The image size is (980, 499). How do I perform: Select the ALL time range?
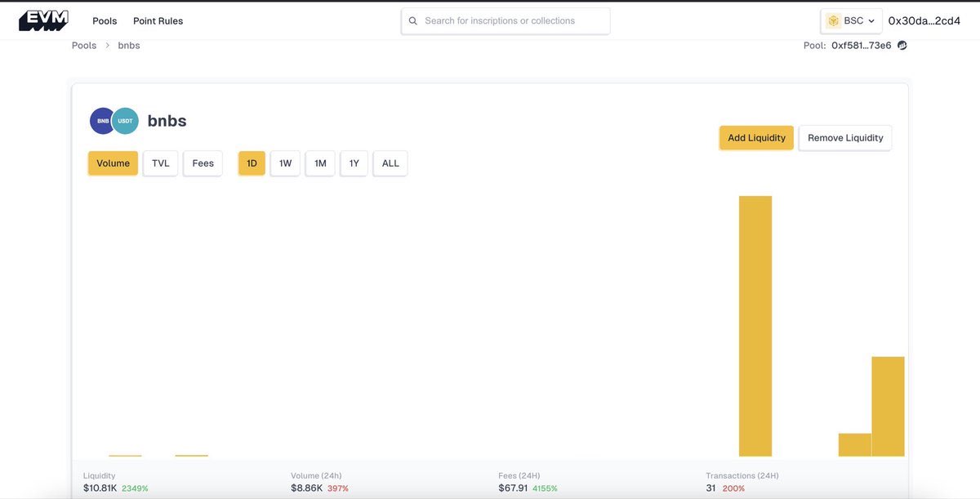[390, 163]
